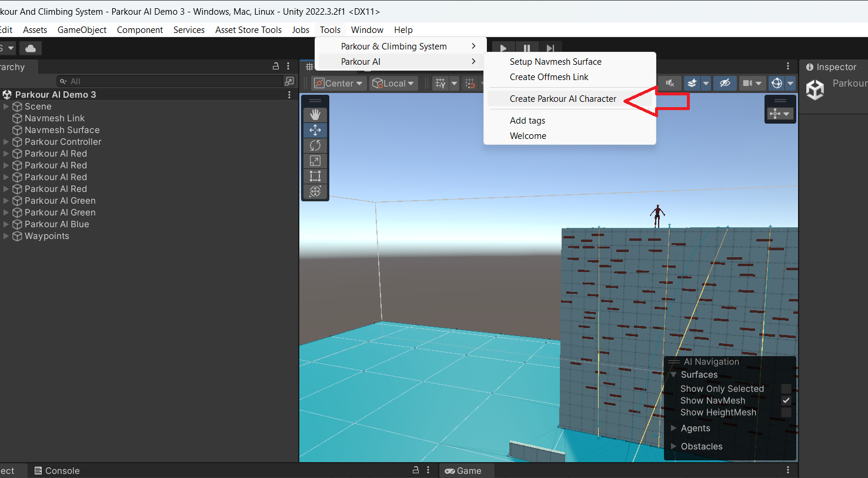
Task: Select Navmesh Link in Hierarchy
Action: tap(55, 118)
